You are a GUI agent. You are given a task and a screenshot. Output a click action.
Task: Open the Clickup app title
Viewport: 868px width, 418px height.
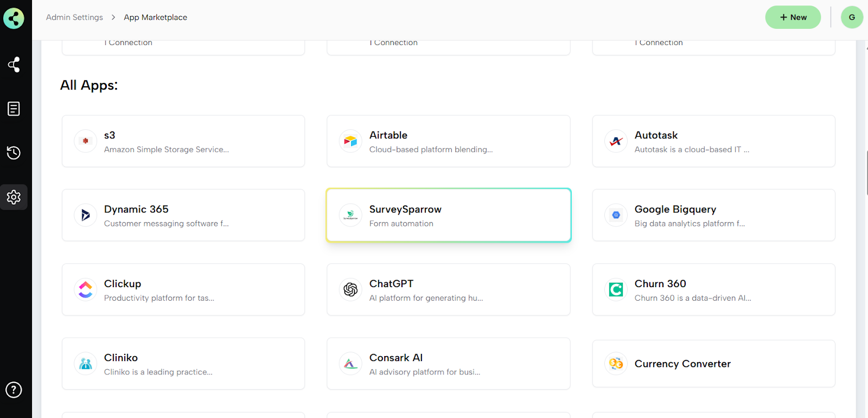click(123, 283)
